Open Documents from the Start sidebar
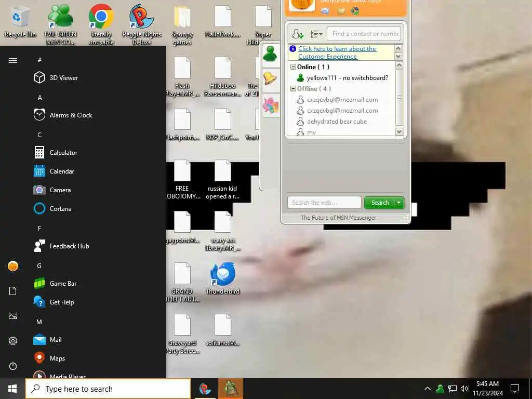The image size is (532, 399). point(13,291)
